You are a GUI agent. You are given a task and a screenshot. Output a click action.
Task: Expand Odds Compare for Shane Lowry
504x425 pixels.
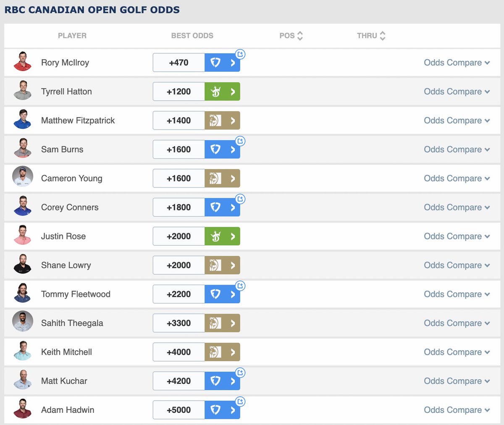tap(457, 265)
